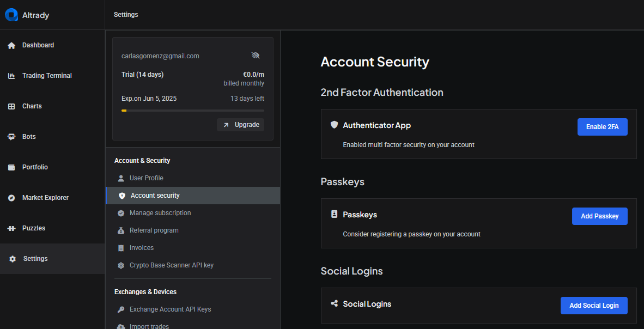Click the Enable 2FA button

(602, 127)
